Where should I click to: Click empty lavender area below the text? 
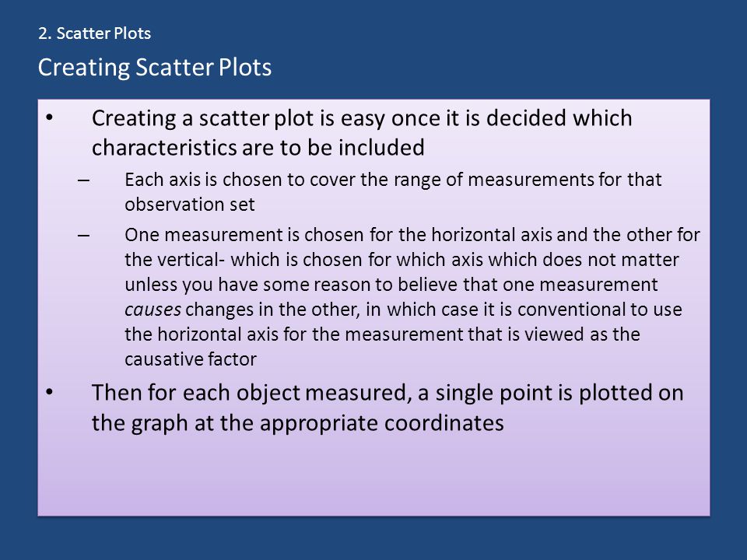click(373, 476)
